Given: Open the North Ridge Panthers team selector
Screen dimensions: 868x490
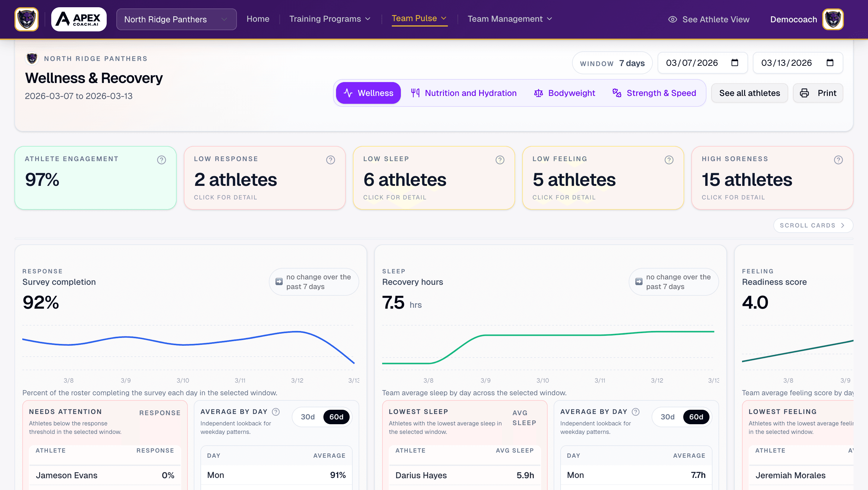Looking at the screenshot, I should [x=176, y=19].
